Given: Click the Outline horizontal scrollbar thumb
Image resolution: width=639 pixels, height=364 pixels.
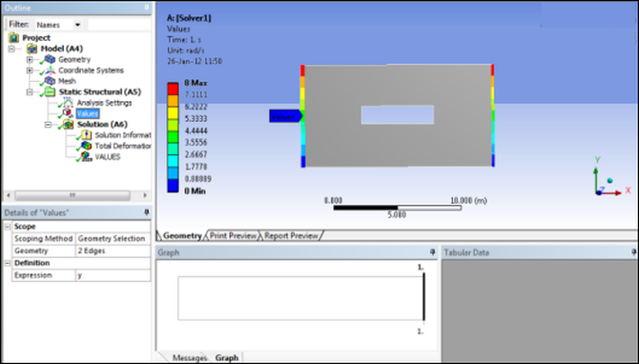Looking at the screenshot, I should (72, 195).
